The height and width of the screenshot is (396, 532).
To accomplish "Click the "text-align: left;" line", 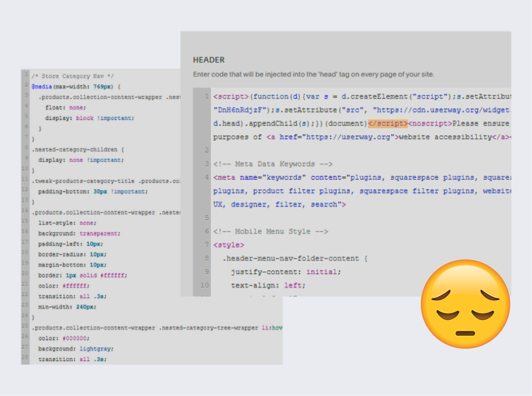I will 268,285.
